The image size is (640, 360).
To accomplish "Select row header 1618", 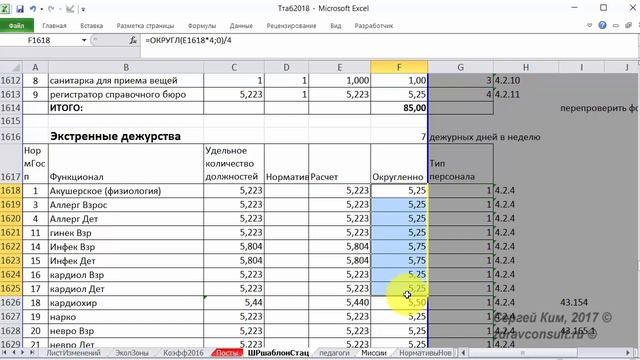I will pos(11,191).
